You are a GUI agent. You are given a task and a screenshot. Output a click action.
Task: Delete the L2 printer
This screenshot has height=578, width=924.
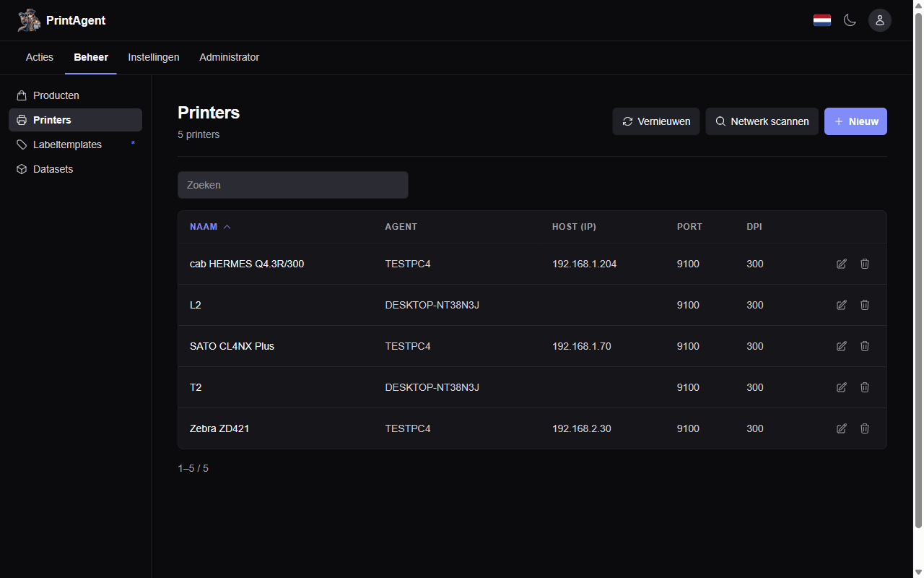(x=865, y=305)
